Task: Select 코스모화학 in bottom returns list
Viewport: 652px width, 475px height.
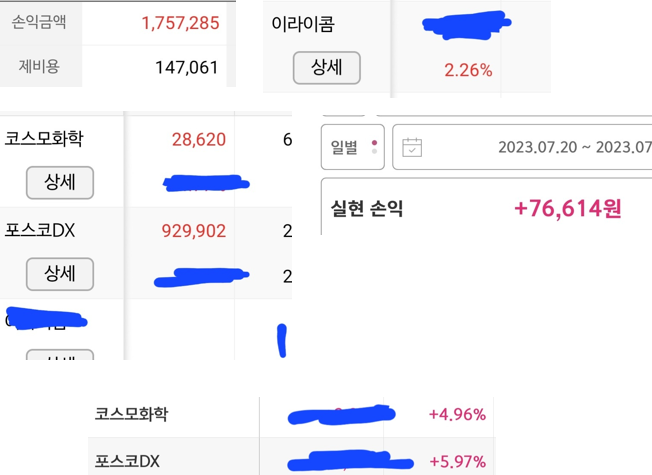Action: tap(131, 414)
